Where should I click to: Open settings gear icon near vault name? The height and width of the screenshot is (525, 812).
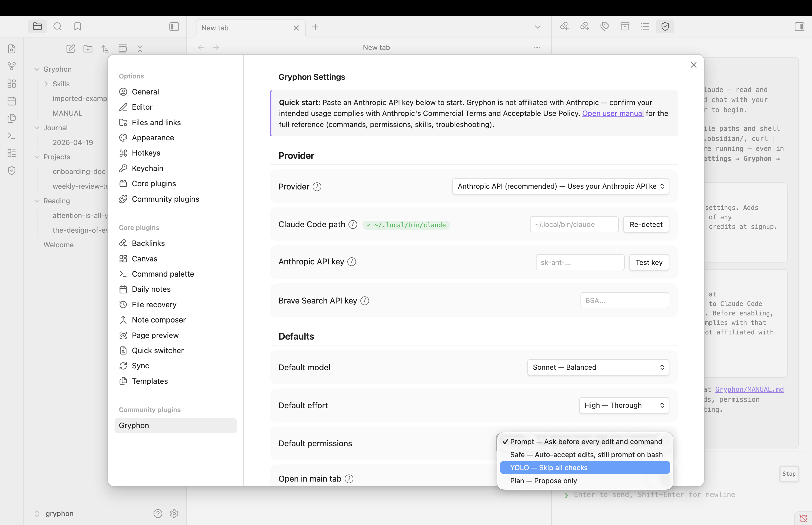pos(174,513)
